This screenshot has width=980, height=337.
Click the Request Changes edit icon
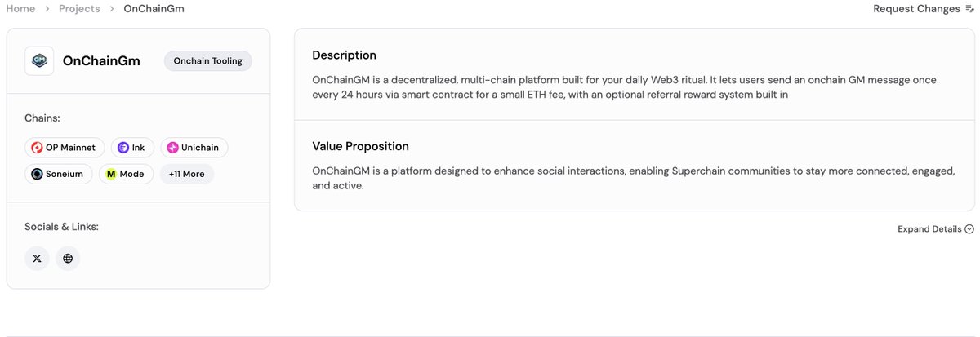(969, 9)
